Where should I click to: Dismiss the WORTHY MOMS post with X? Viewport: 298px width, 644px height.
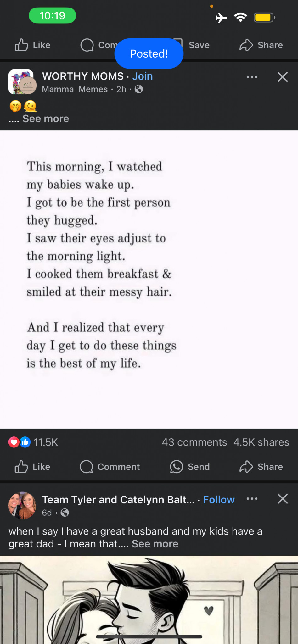point(282,77)
